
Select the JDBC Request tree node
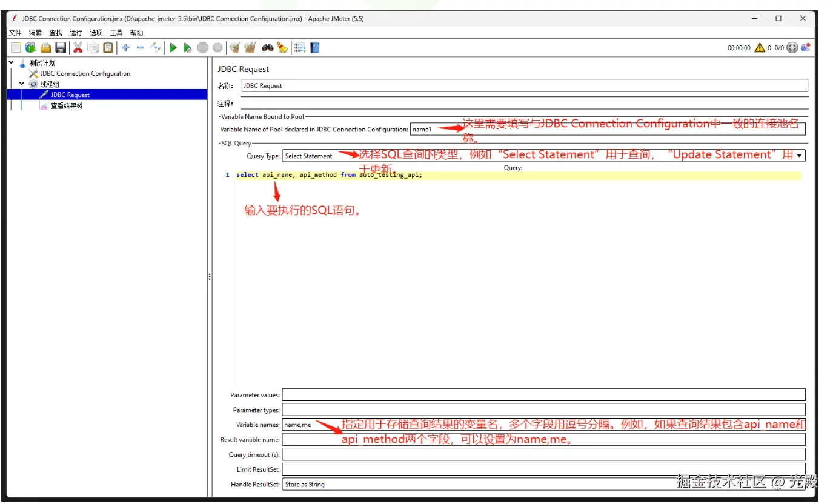tap(70, 94)
